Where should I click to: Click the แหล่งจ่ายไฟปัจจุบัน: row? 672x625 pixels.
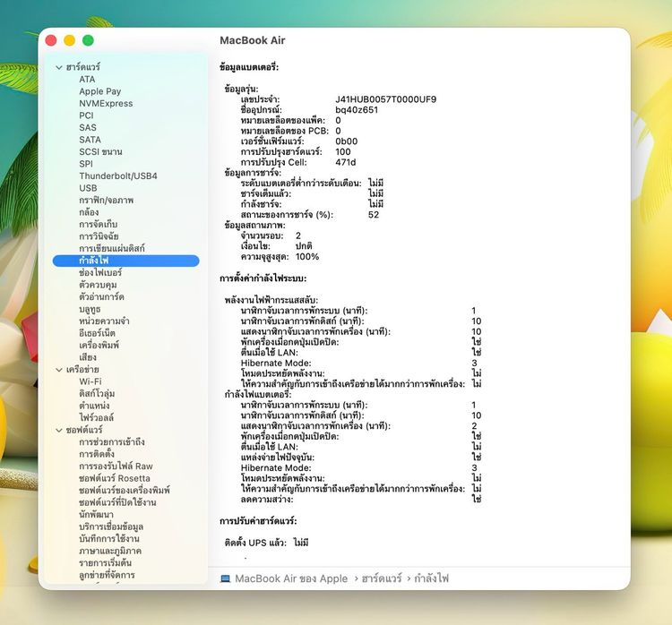point(361,457)
